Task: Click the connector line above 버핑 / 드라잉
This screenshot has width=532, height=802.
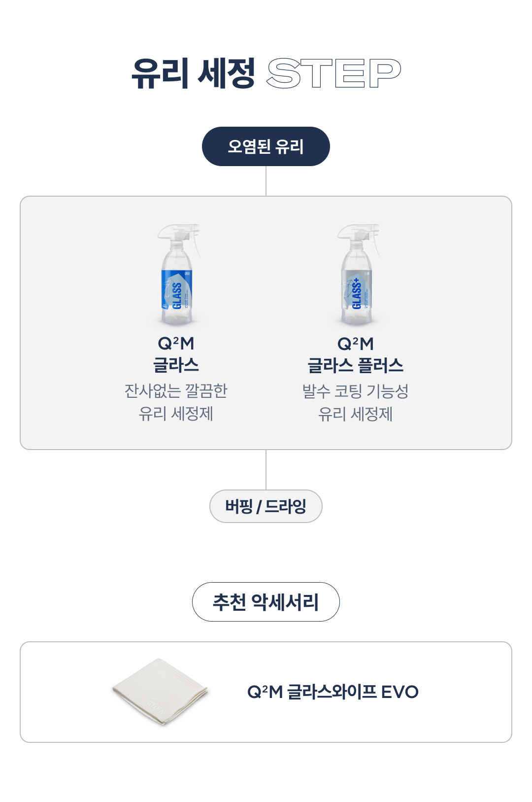Action: (x=266, y=469)
